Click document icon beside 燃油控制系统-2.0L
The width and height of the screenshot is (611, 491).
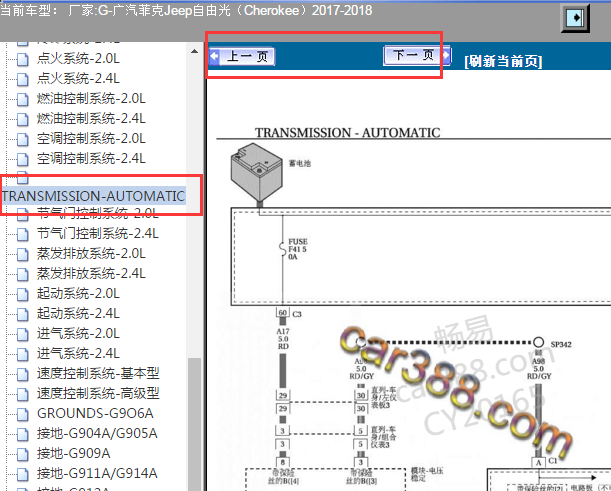click(x=23, y=99)
